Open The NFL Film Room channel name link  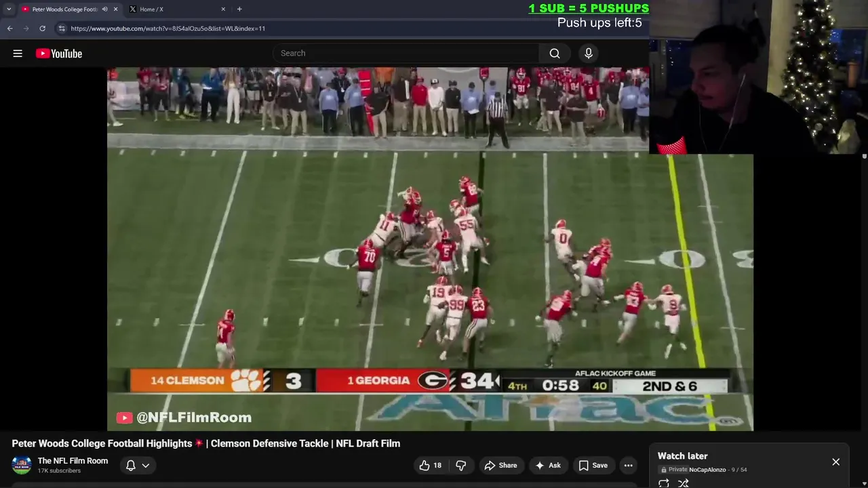click(73, 461)
